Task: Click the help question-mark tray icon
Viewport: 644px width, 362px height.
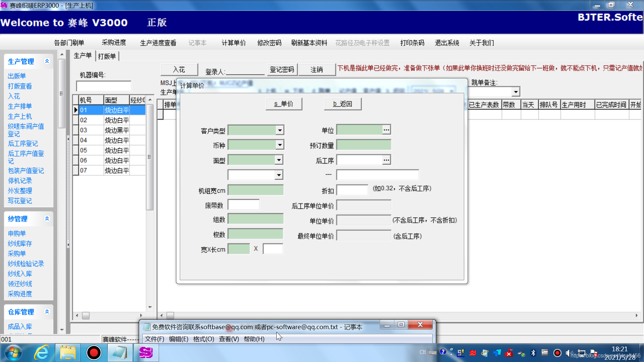Action: 443,352
